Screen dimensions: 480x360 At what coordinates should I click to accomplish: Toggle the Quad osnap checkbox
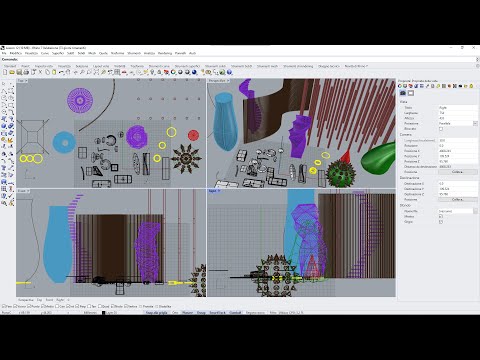pyautogui.click(x=100, y=306)
